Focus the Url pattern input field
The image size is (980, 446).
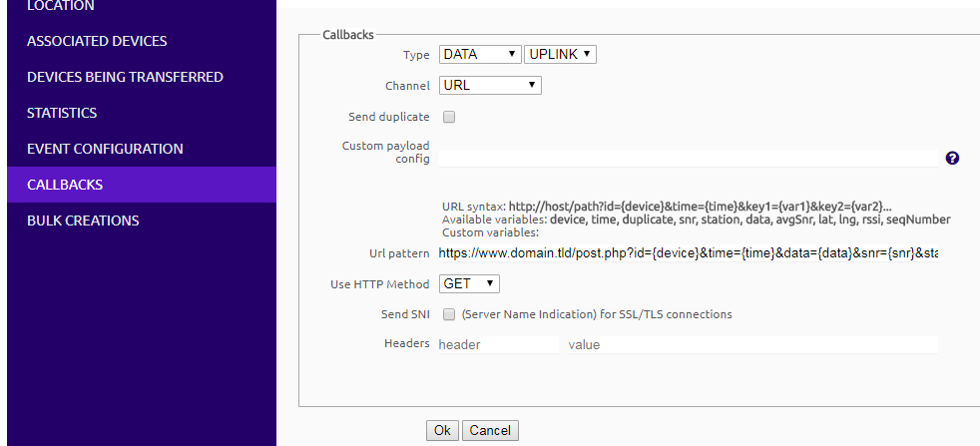coord(689,253)
